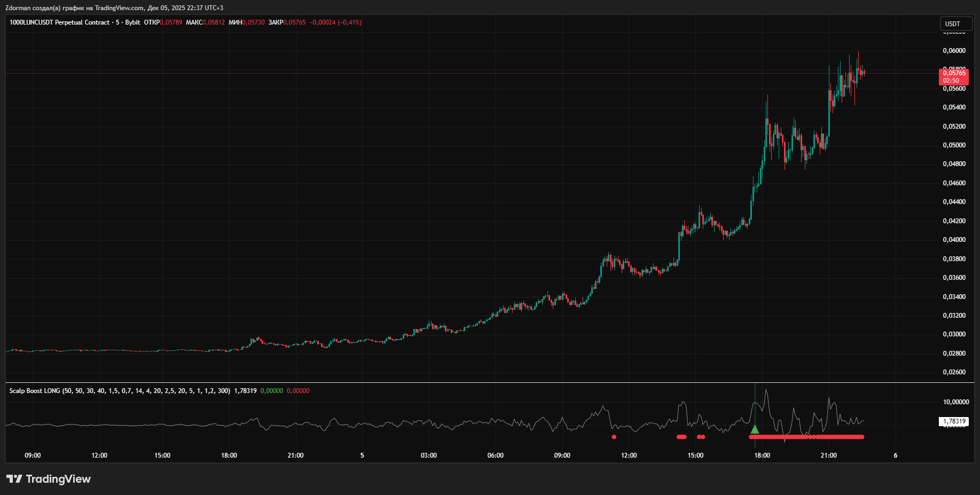Click the ЗАКР close value in the header
This screenshot has width=980, height=495.
[x=294, y=22]
